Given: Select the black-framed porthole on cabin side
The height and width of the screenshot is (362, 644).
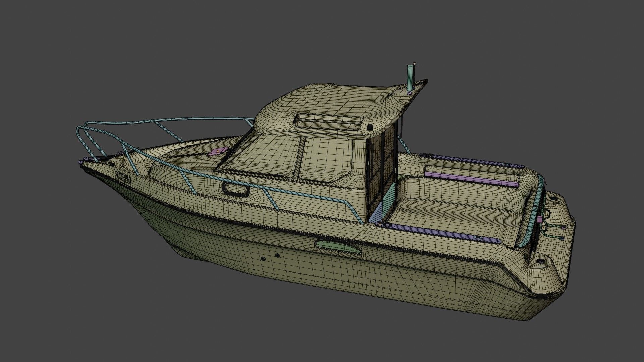Looking at the screenshot, I should point(236,189).
